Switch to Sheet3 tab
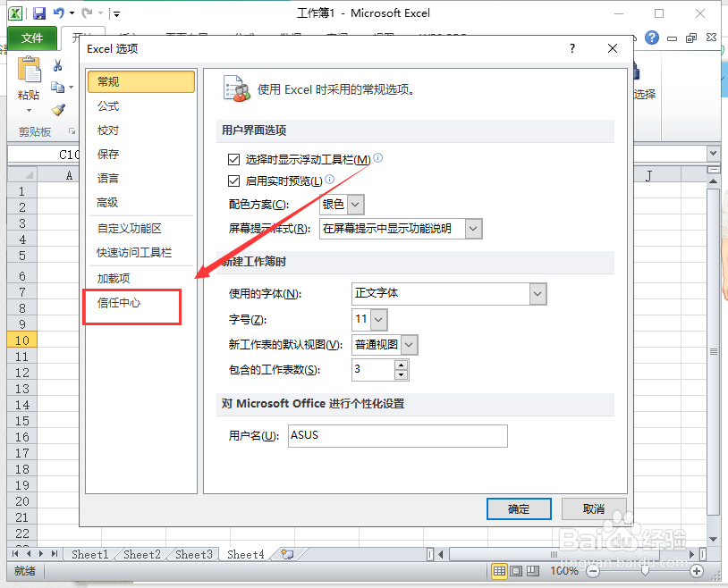 tap(193, 554)
